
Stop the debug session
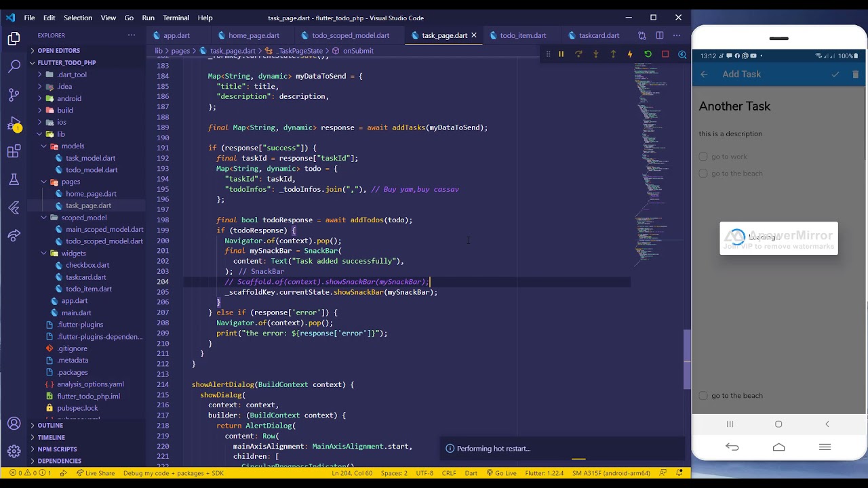point(665,54)
